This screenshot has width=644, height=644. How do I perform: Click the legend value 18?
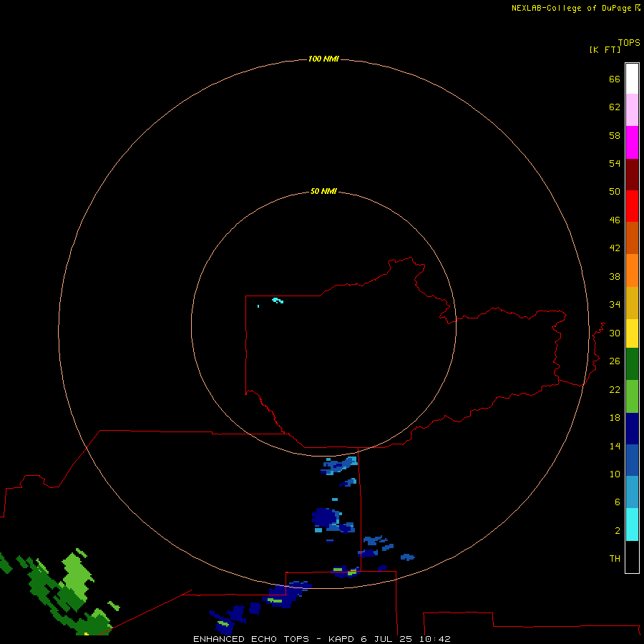pyautogui.click(x=615, y=418)
